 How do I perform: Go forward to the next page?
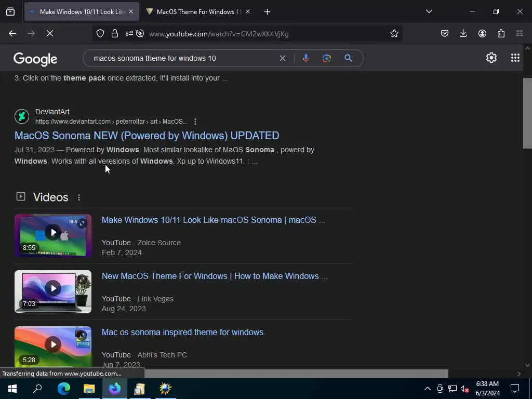coord(31,33)
